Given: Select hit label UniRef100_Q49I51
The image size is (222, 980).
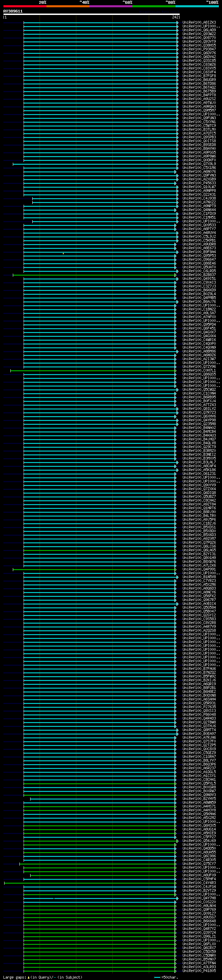Looking at the screenshot, I should 199,278.
